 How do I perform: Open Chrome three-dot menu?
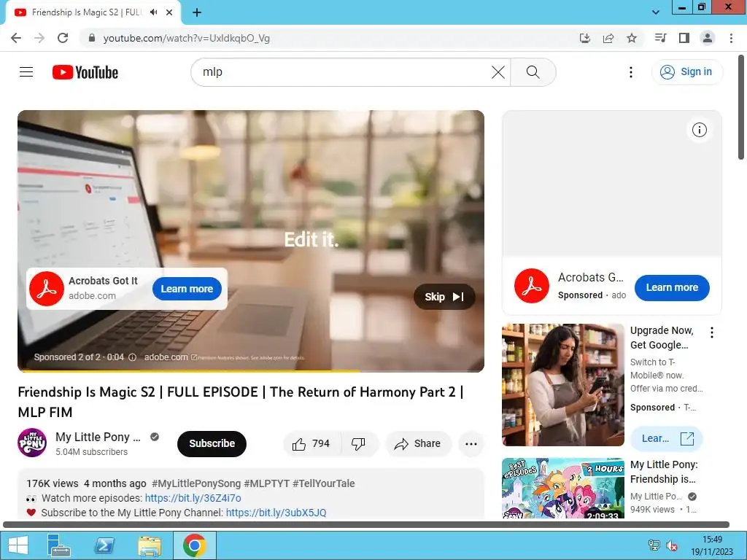coord(731,38)
